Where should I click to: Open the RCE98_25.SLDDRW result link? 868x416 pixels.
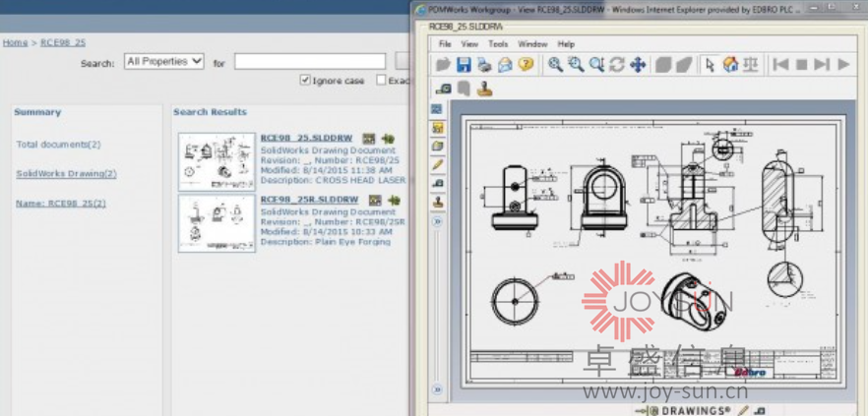tap(306, 139)
